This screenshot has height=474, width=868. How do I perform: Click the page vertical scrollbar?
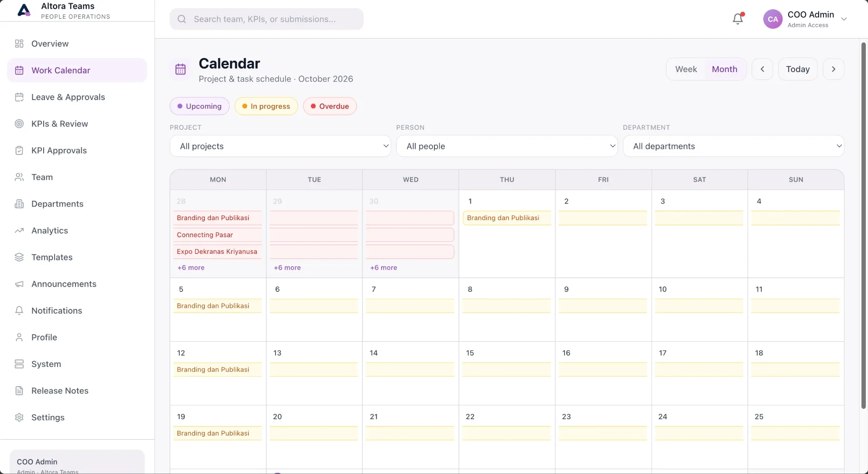tap(863, 225)
